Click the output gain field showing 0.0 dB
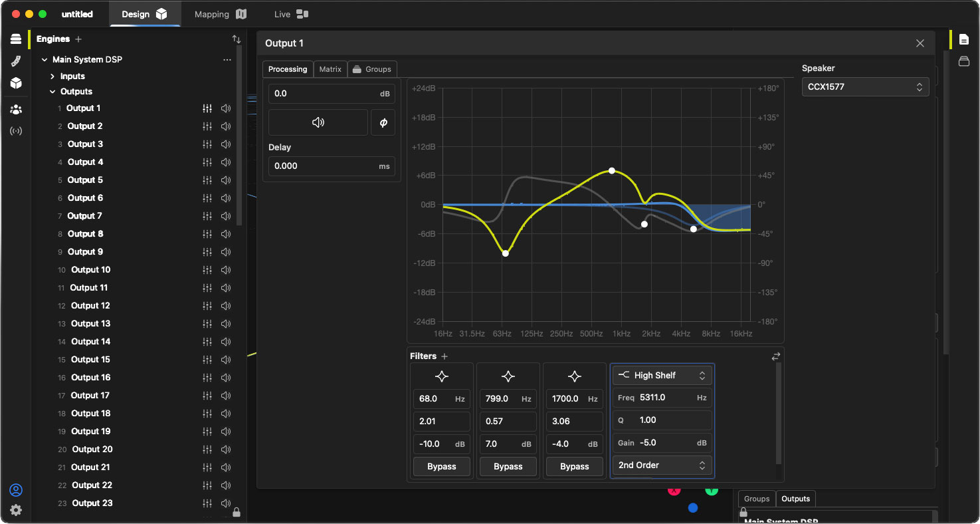This screenshot has width=980, height=524. tap(332, 94)
